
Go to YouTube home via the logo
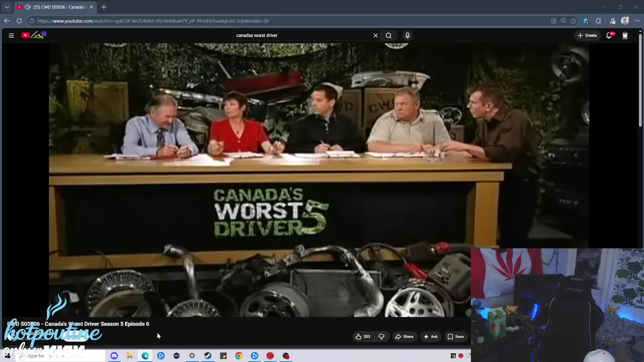coord(34,35)
